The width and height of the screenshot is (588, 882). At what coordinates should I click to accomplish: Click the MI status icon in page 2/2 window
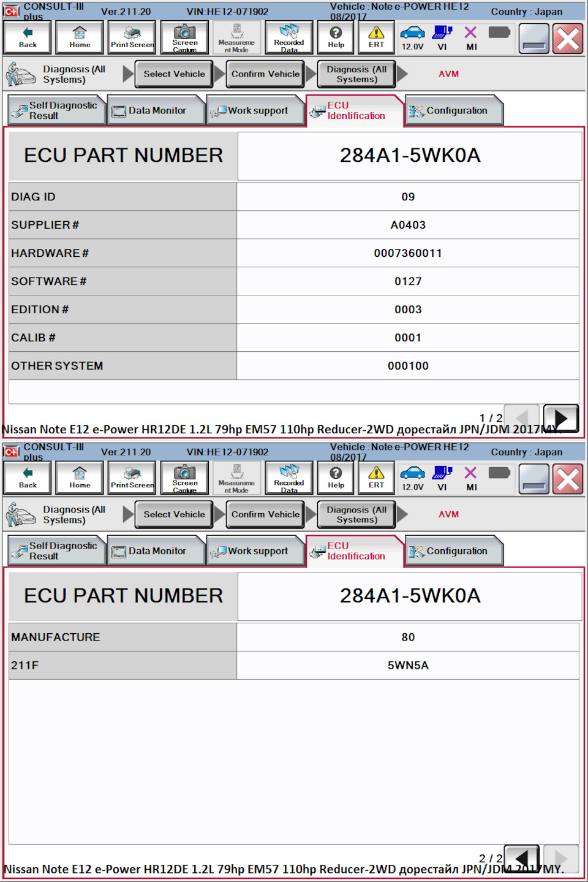(471, 478)
